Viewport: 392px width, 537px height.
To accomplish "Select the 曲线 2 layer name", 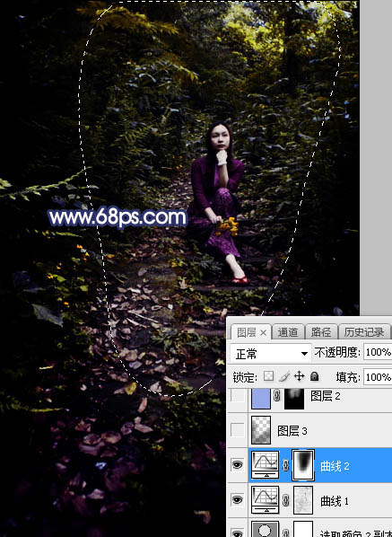I will point(335,466).
